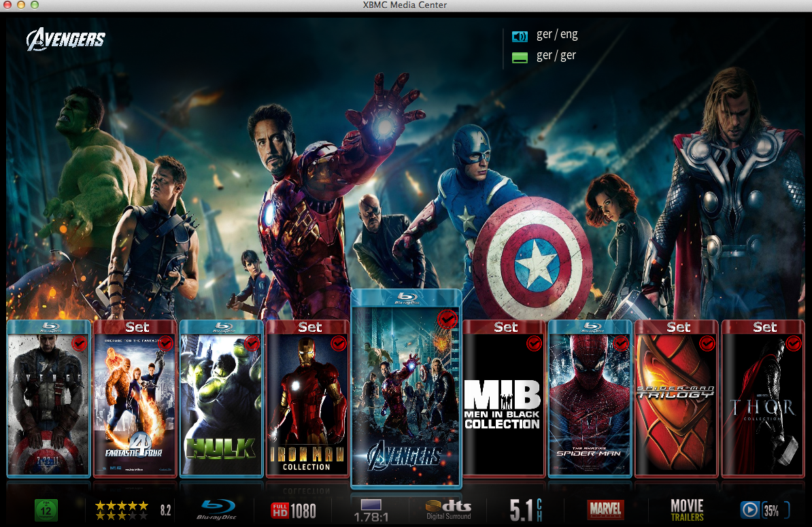Click the green subtitle language icon
Image resolution: width=812 pixels, height=527 pixels.
pyautogui.click(x=520, y=58)
